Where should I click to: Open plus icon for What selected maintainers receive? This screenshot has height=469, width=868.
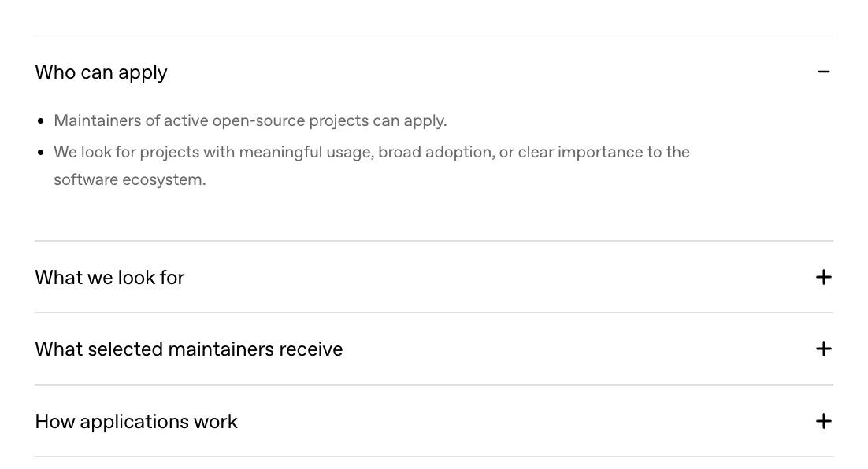(x=823, y=349)
